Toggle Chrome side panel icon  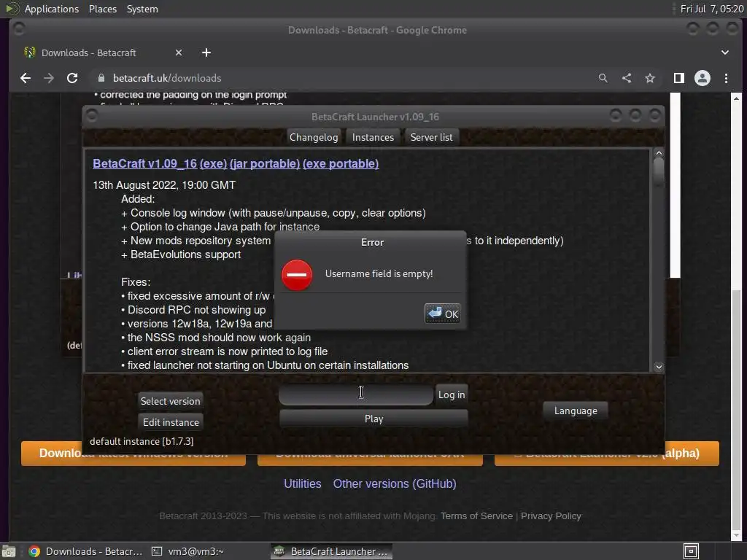click(x=679, y=78)
